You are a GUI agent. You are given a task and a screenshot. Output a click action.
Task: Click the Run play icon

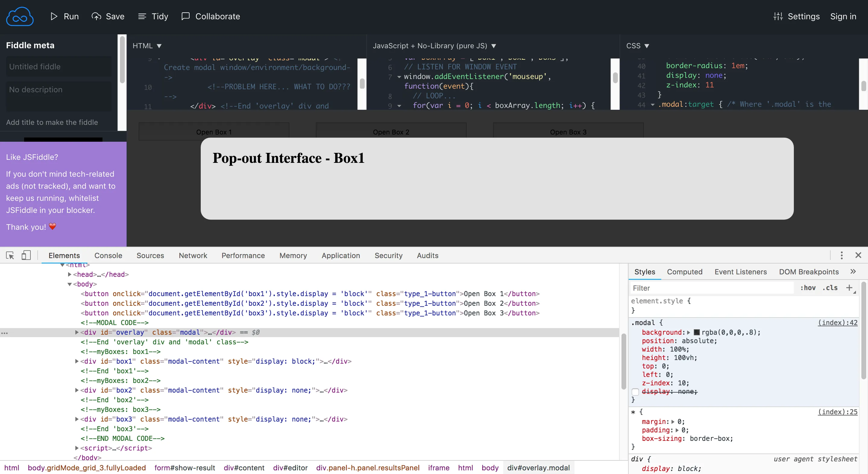(x=54, y=16)
